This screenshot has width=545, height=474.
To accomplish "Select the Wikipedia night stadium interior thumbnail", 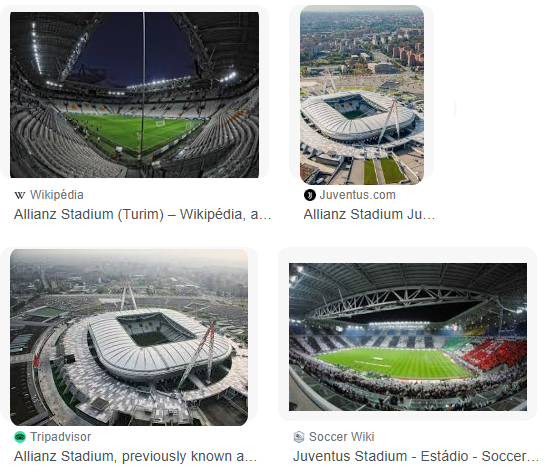I will pyautogui.click(x=135, y=95).
